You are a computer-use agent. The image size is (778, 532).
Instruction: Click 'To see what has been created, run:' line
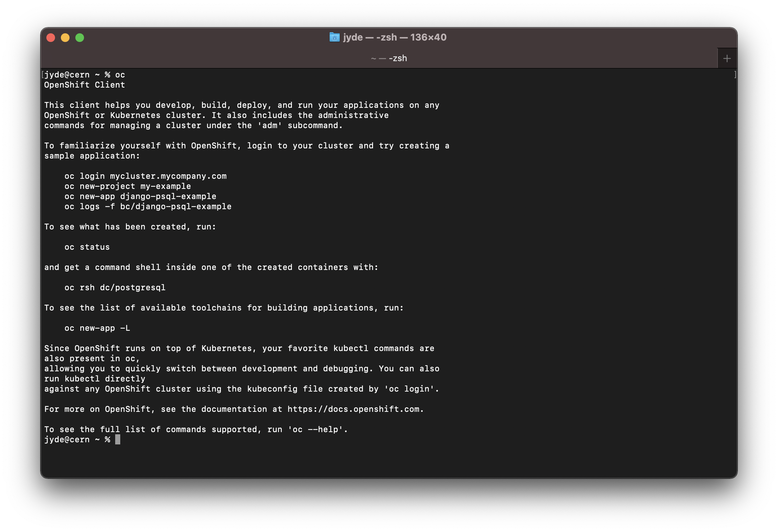130,227
